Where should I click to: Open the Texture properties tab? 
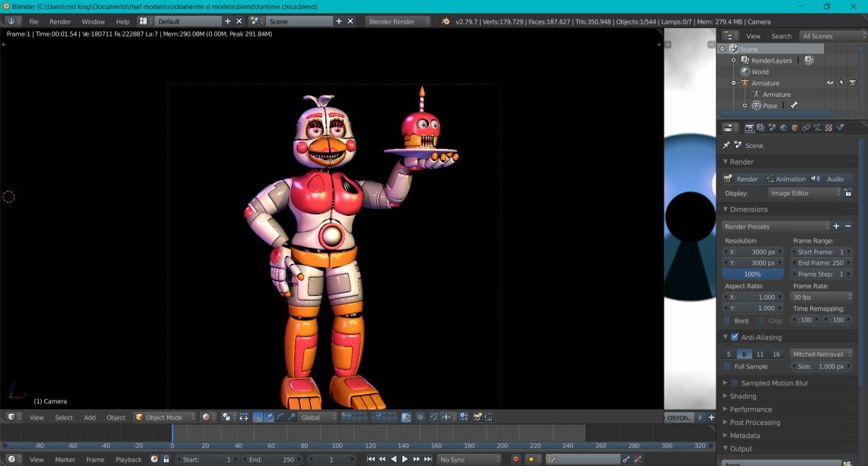pos(828,128)
